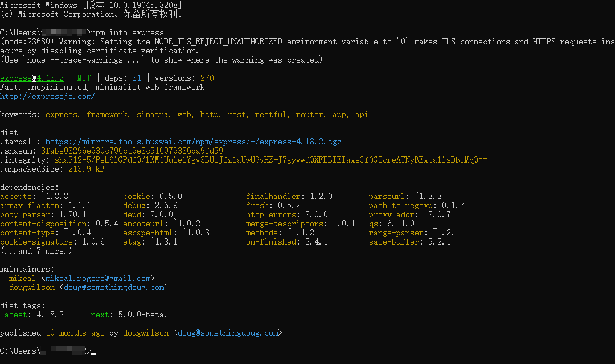
Task: Click the express@4.18.2 package name
Action: (32, 78)
